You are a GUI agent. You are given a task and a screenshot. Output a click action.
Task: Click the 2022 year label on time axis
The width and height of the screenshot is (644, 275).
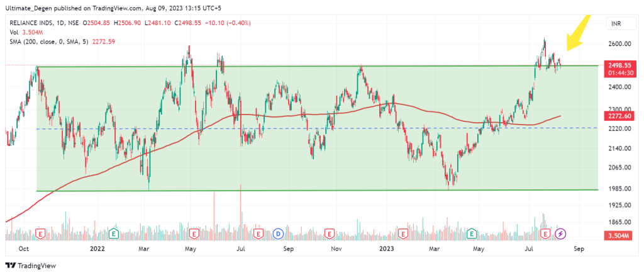point(97,249)
